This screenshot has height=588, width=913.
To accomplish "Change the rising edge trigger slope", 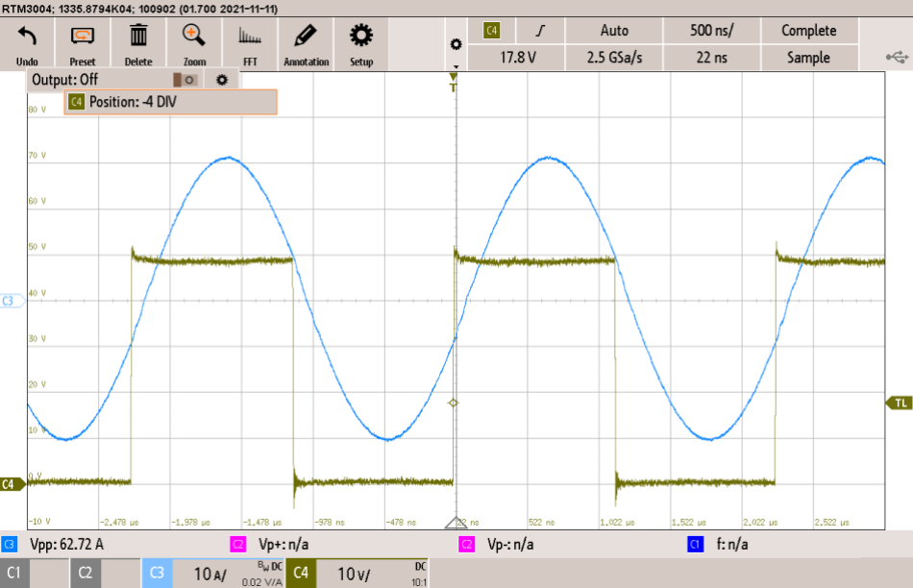I will 540,31.
